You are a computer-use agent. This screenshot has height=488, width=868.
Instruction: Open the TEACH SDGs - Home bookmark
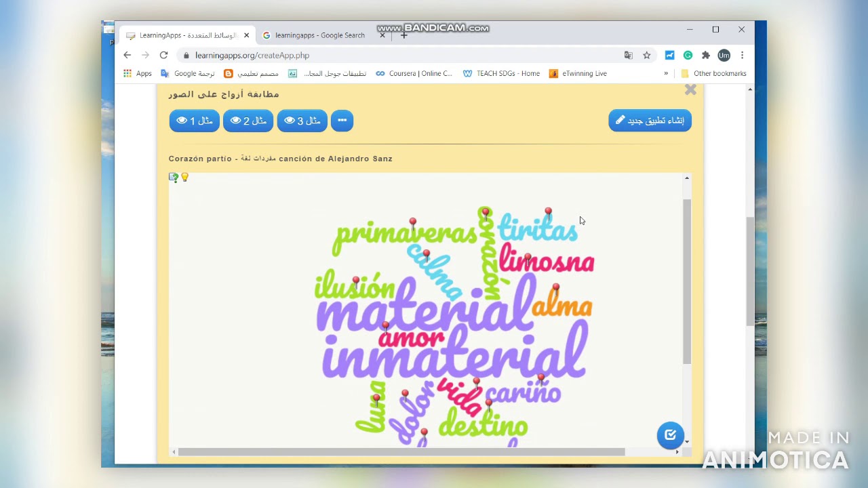501,73
